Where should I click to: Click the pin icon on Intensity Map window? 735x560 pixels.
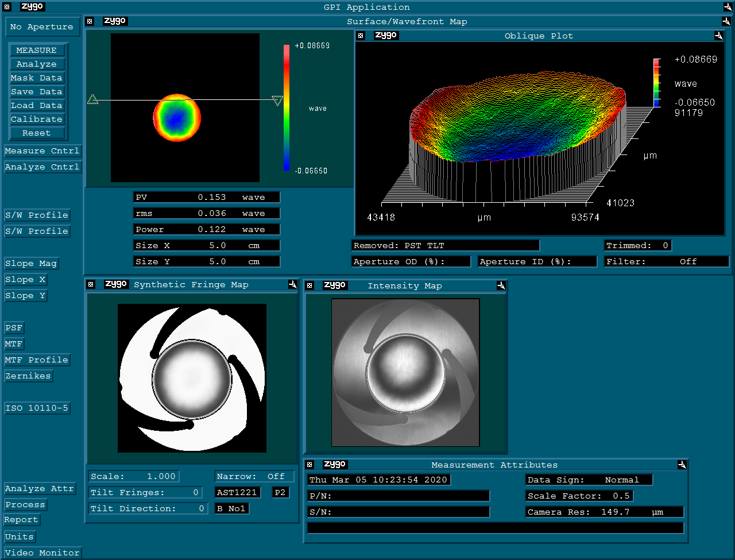coord(501,285)
